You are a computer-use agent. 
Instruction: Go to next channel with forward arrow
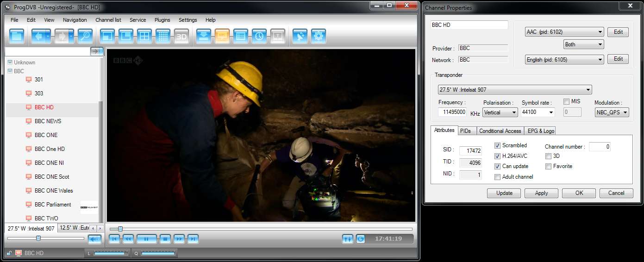[63, 36]
